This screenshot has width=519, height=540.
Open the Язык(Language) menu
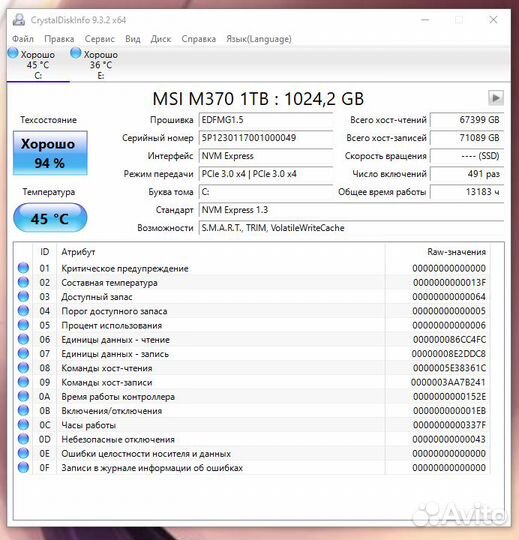click(259, 39)
